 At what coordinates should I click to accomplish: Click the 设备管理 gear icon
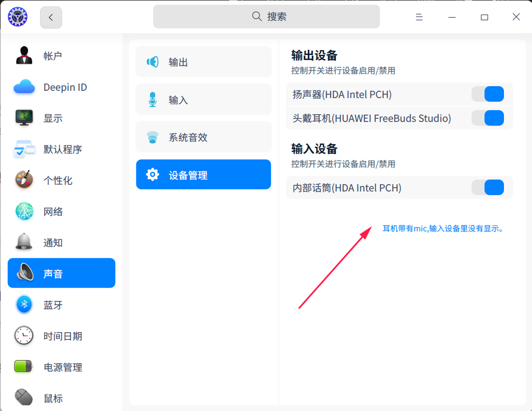point(152,174)
